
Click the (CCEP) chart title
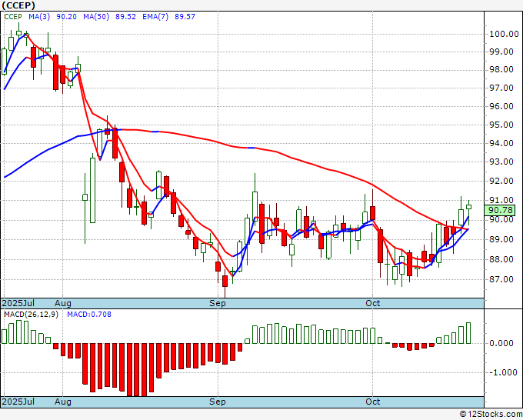click(18, 5)
